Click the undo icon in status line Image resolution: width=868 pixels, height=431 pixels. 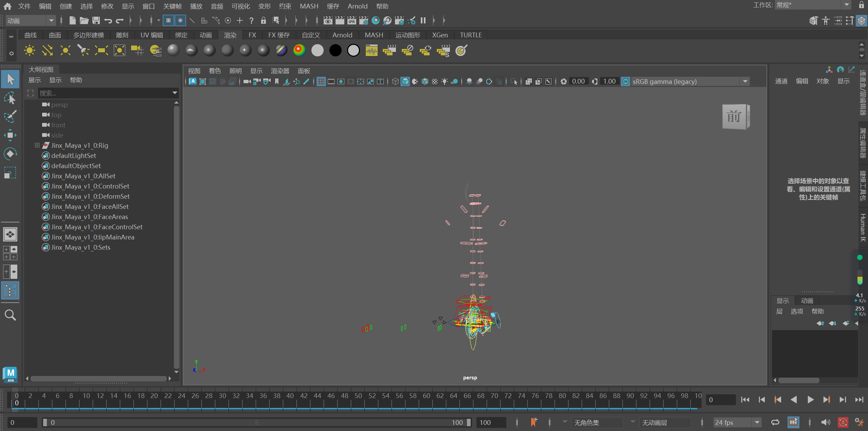pos(108,21)
